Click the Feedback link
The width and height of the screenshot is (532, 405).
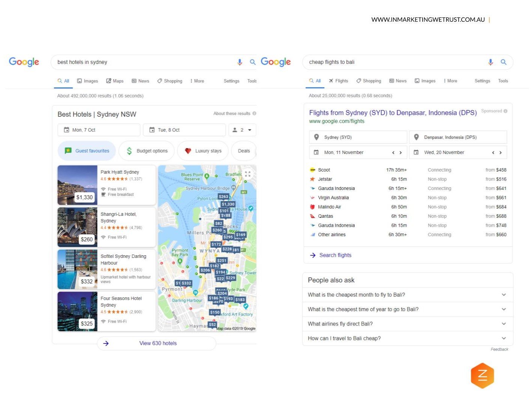point(499,349)
